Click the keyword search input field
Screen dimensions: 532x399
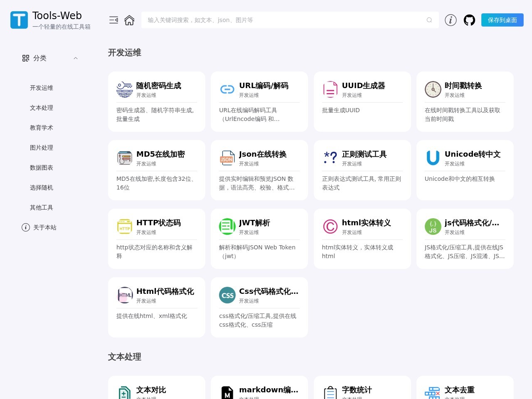283,20
